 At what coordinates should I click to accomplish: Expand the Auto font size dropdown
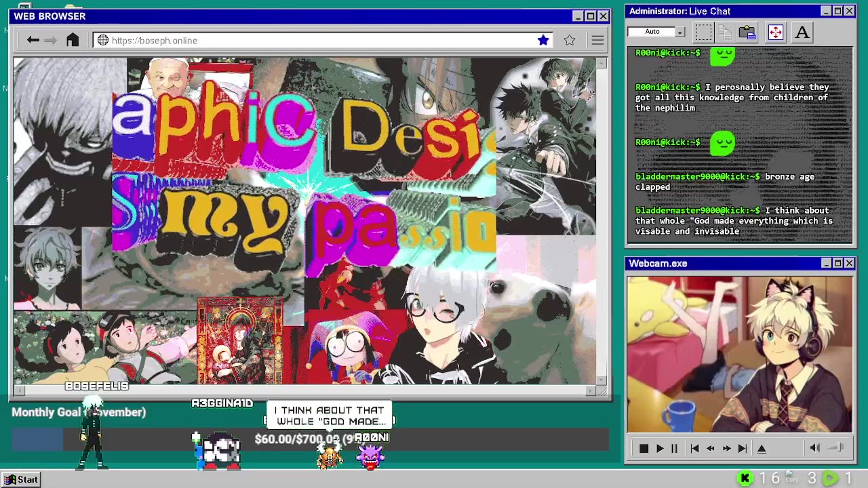(x=680, y=32)
